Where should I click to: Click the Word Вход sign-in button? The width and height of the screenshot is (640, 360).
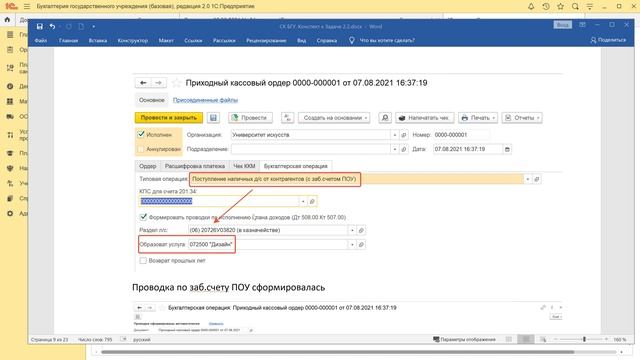click(x=562, y=25)
